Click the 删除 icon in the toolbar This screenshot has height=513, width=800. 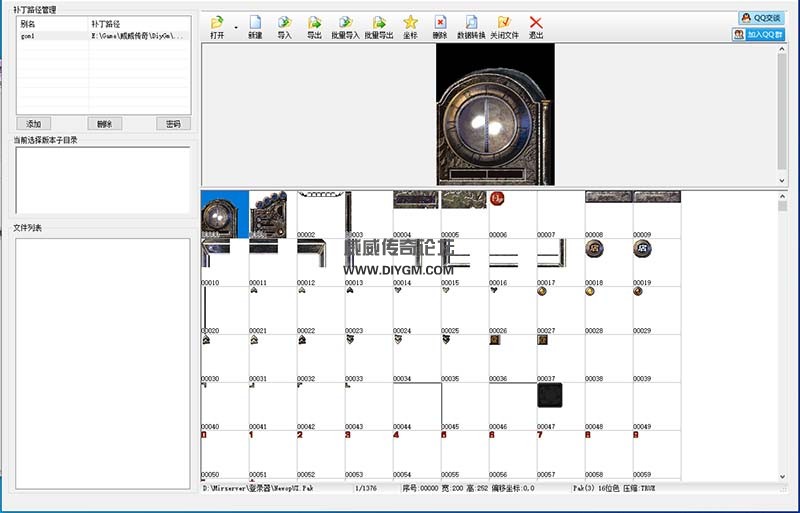(x=440, y=27)
